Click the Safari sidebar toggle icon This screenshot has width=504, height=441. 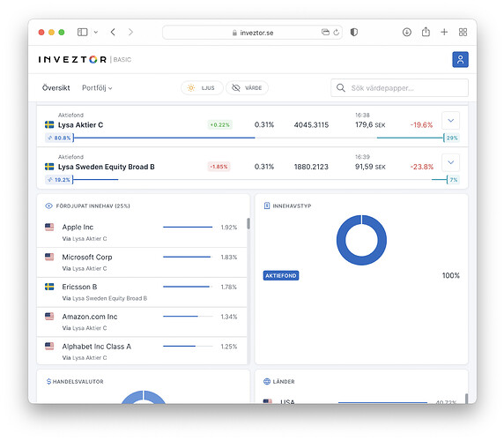point(82,32)
